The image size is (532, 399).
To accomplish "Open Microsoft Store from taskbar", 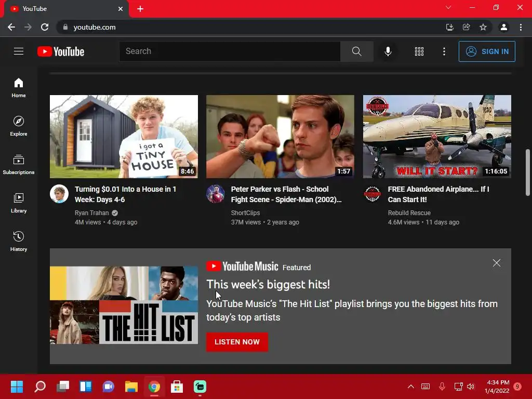I will click(177, 387).
